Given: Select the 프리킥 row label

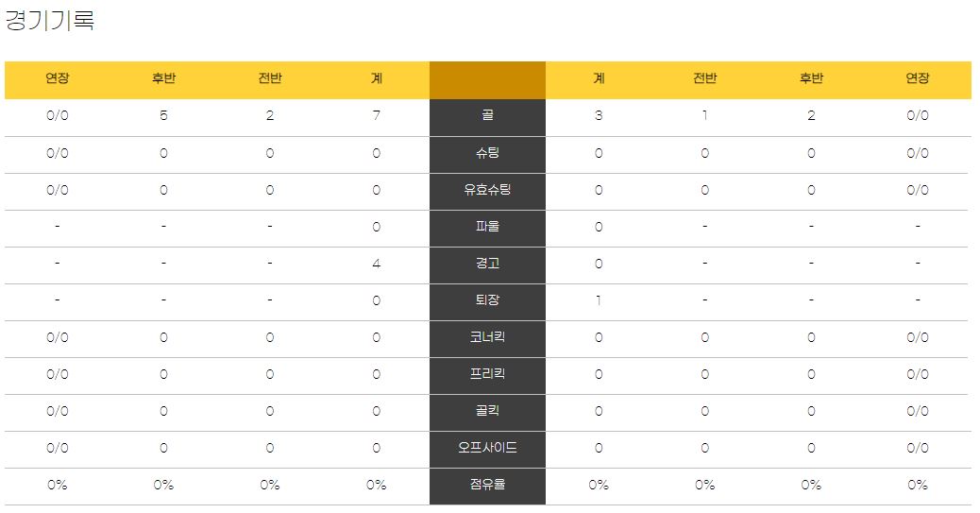Looking at the screenshot, I should coord(487,374).
